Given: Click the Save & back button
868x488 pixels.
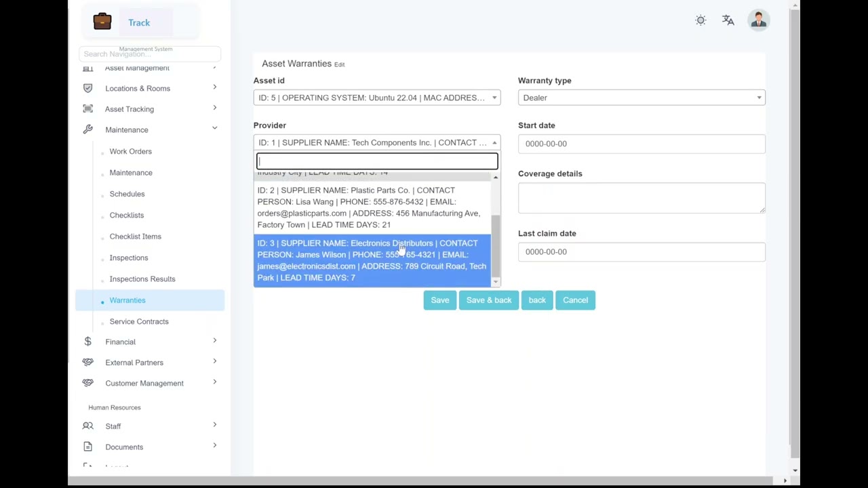Looking at the screenshot, I should click(x=489, y=300).
